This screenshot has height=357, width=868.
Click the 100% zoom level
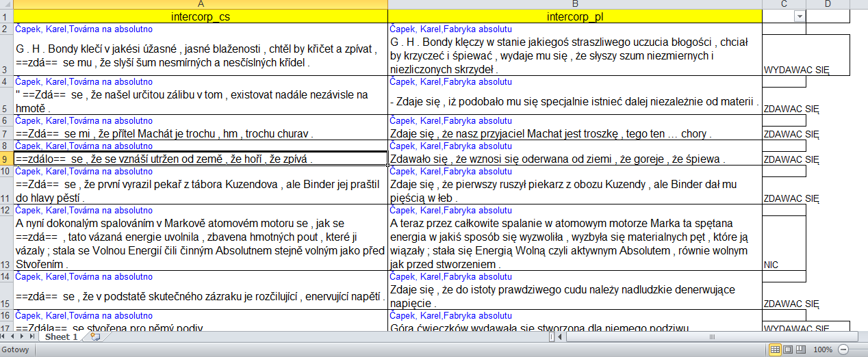[x=823, y=349]
